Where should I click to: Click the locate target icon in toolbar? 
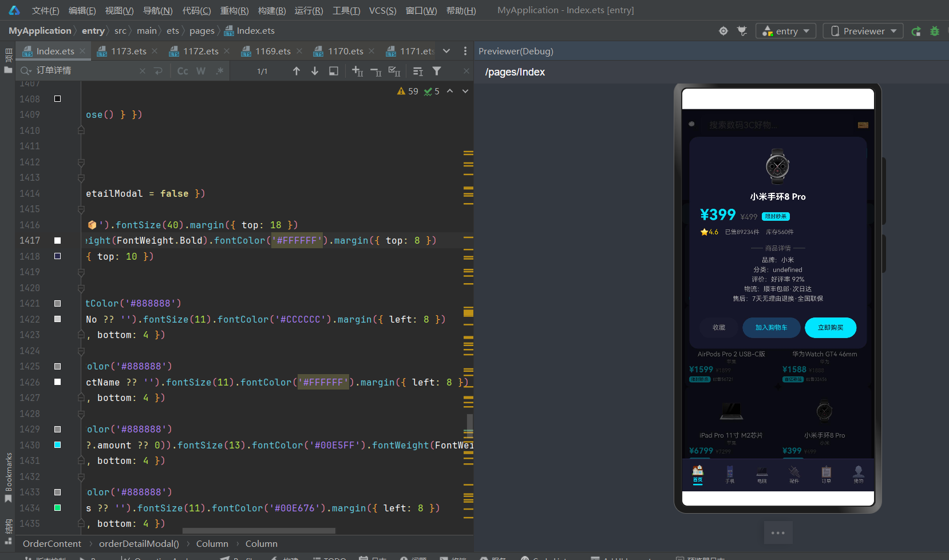tap(723, 31)
